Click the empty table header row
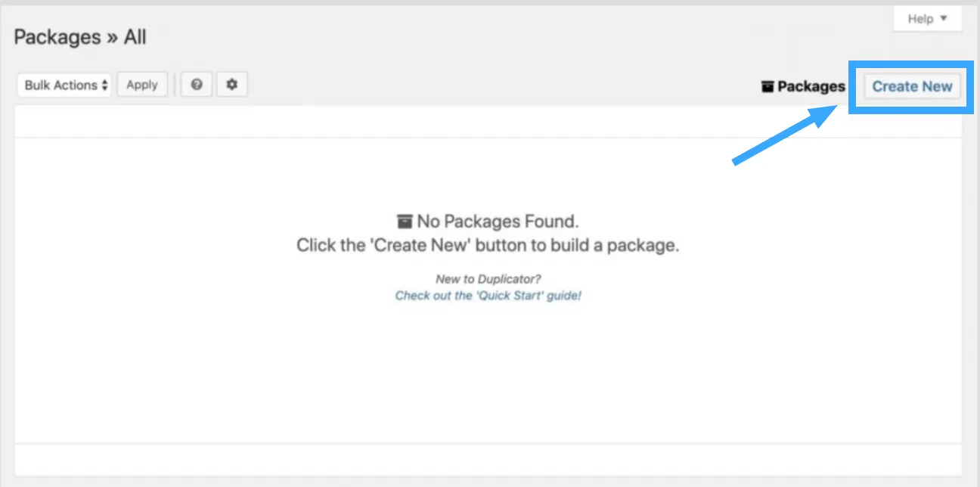The image size is (980, 487). click(x=488, y=122)
